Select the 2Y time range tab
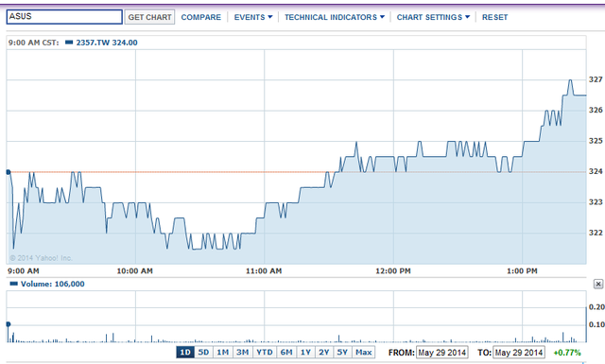 pos(324,352)
